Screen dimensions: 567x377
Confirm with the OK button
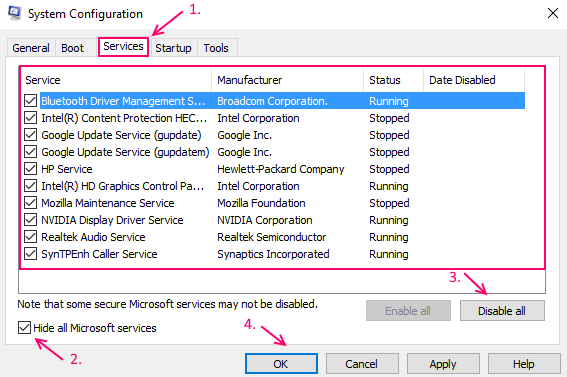tap(281, 363)
